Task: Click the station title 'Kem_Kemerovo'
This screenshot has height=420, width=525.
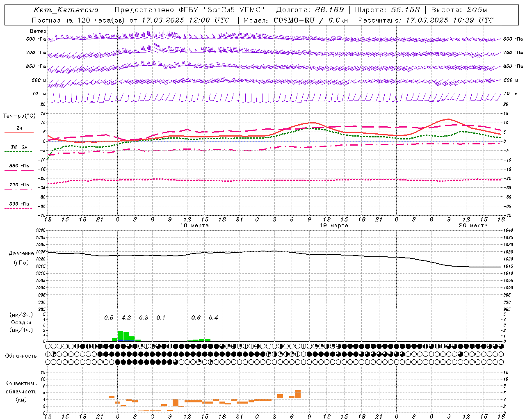Action: (x=66, y=10)
